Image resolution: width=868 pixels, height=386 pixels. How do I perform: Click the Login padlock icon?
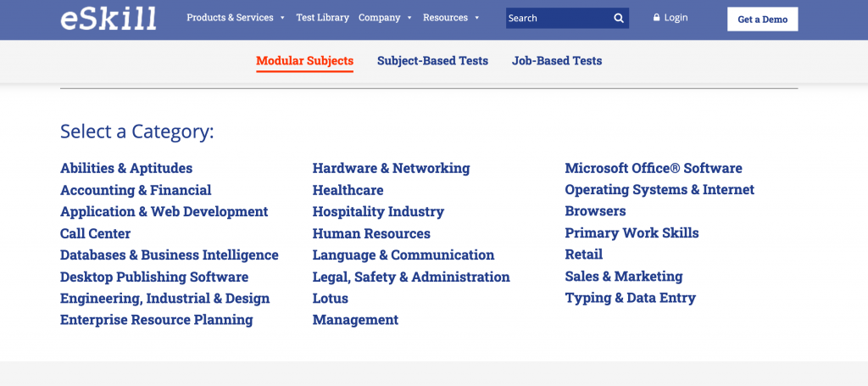(656, 18)
